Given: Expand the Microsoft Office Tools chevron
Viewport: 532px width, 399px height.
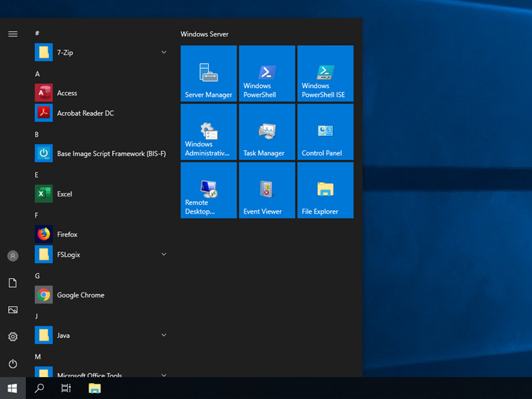Looking at the screenshot, I should [x=164, y=375].
